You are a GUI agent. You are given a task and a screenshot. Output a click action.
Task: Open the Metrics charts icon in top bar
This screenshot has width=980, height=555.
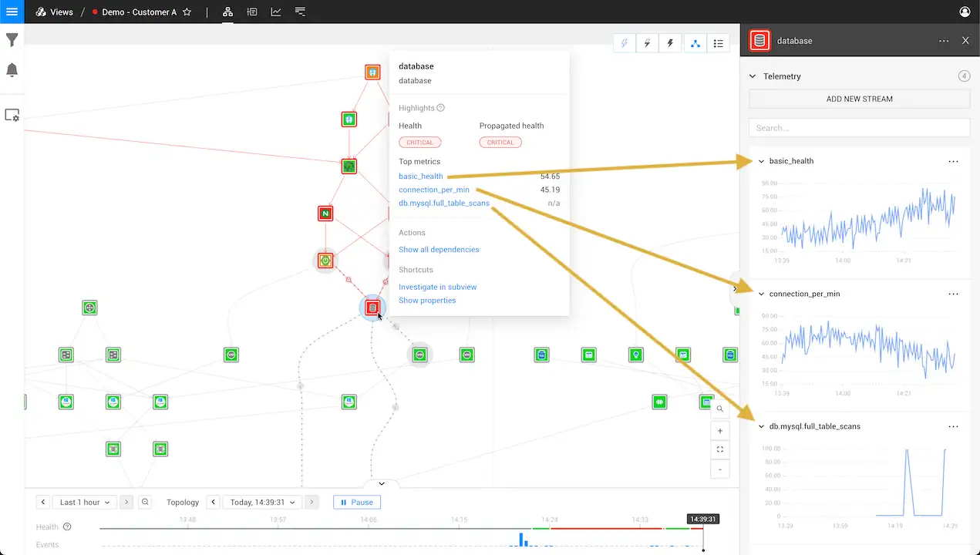click(276, 12)
